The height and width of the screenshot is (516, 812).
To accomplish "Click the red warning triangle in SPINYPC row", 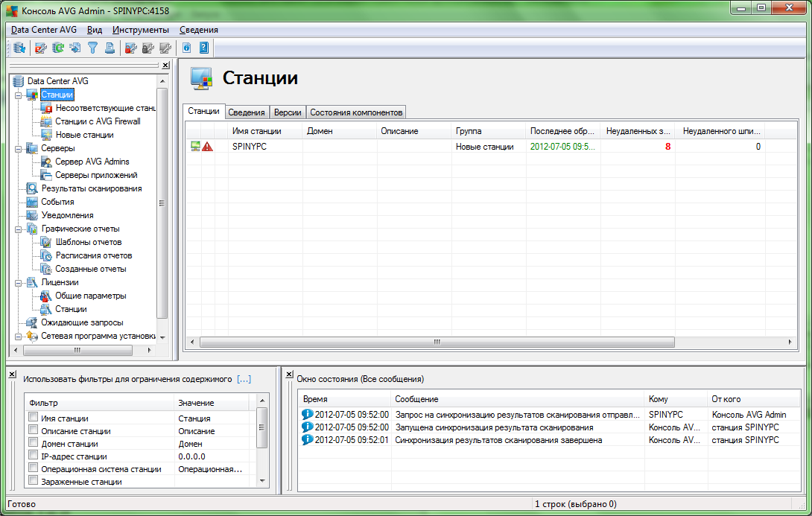I will coord(208,147).
